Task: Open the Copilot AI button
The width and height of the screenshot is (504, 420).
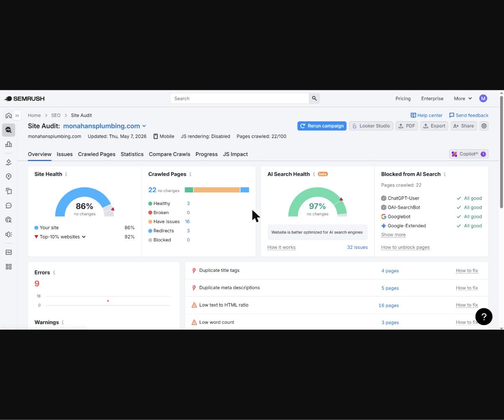Action: point(468,154)
